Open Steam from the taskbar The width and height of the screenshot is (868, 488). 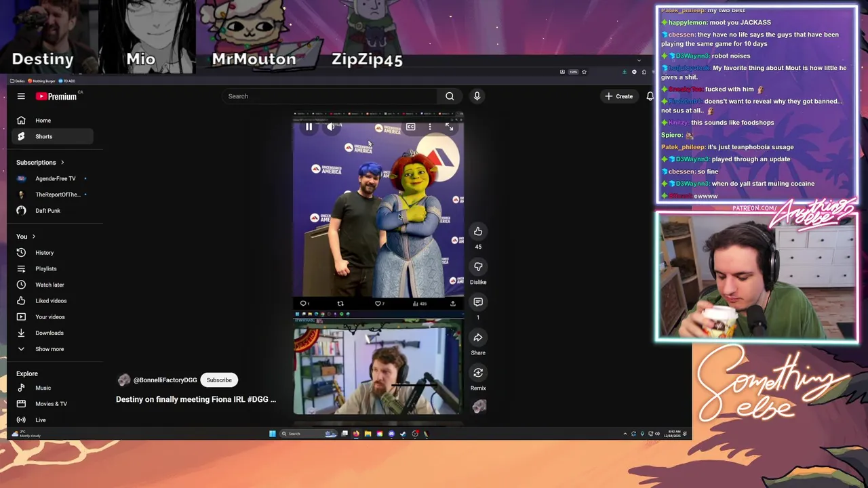coord(403,434)
